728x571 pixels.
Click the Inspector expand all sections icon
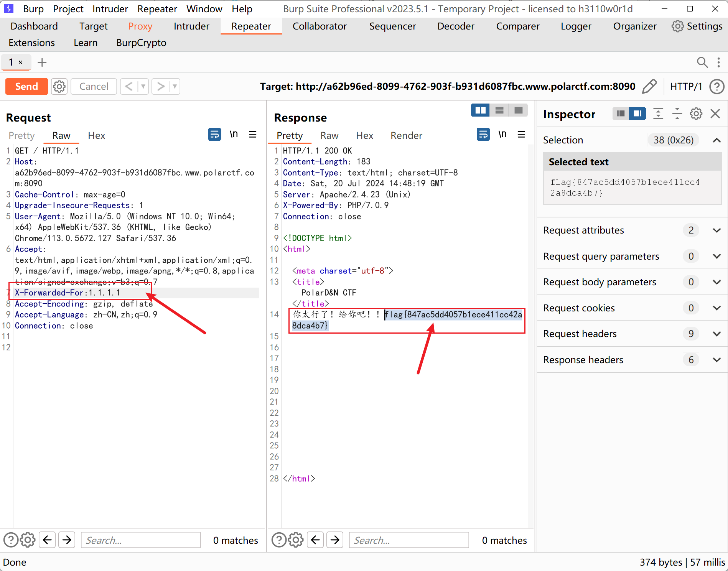point(658,114)
